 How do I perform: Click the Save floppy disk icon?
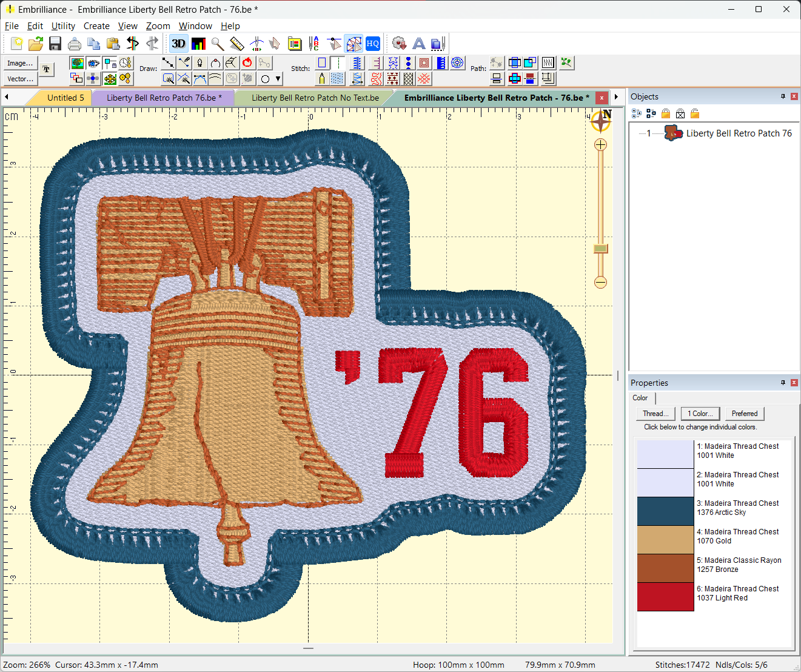point(55,44)
